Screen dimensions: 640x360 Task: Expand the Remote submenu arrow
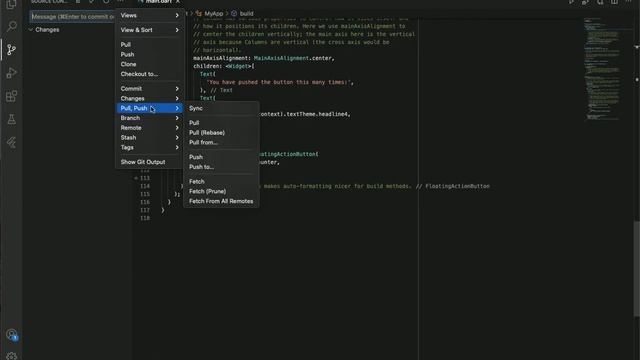click(177, 128)
